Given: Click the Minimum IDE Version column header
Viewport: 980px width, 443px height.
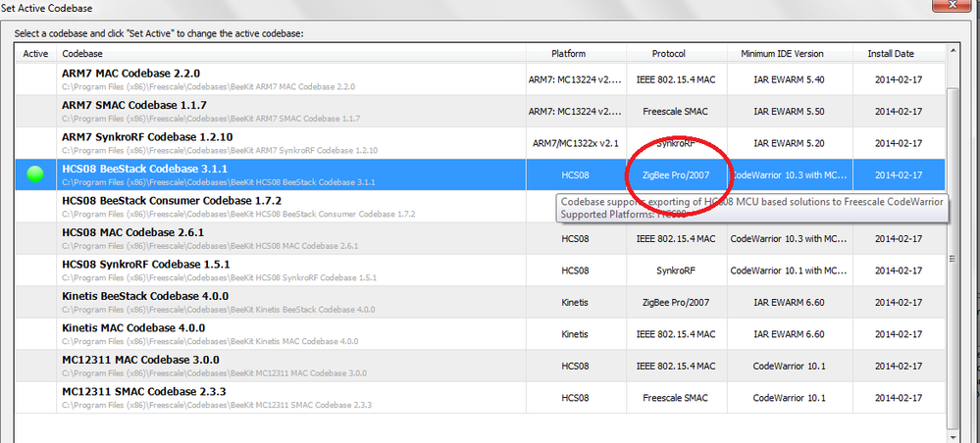Looking at the screenshot, I should 790,54.
